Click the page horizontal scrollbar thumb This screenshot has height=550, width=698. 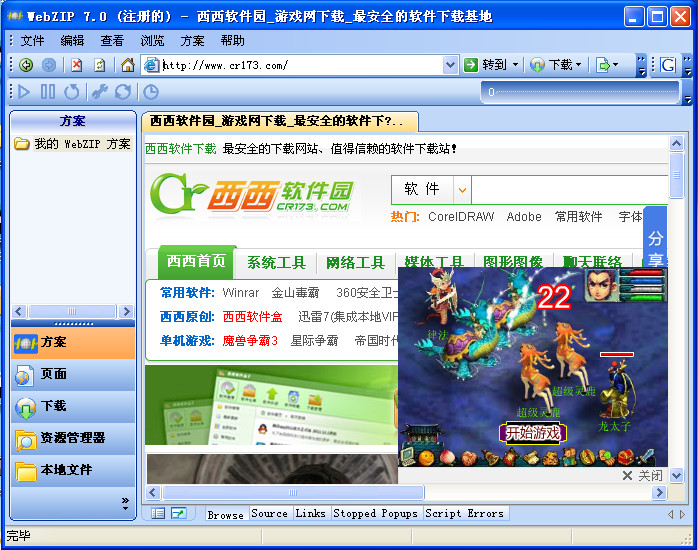coord(293,493)
